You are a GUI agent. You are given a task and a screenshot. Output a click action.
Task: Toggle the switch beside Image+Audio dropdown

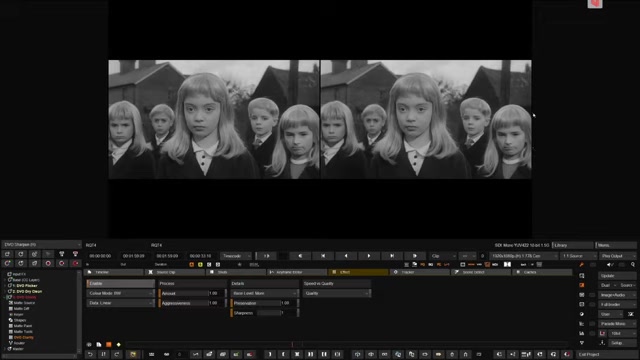pyautogui.click(x=592, y=295)
